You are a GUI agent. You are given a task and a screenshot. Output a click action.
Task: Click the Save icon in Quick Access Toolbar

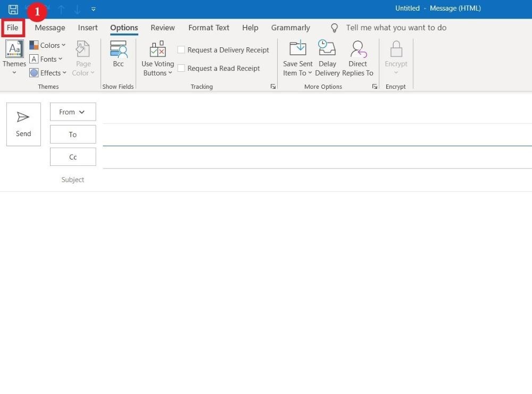(13, 9)
